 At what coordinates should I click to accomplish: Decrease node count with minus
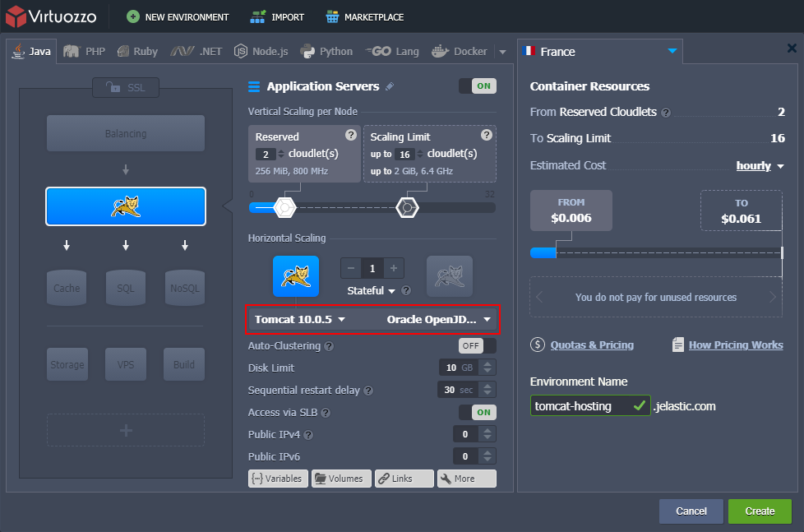point(351,268)
